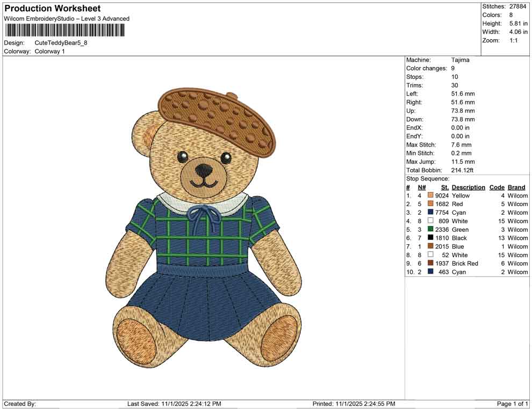Viewport: 532px width, 409px height.
Task: Select the Brick Red 1937 swatch
Action: coord(430,264)
